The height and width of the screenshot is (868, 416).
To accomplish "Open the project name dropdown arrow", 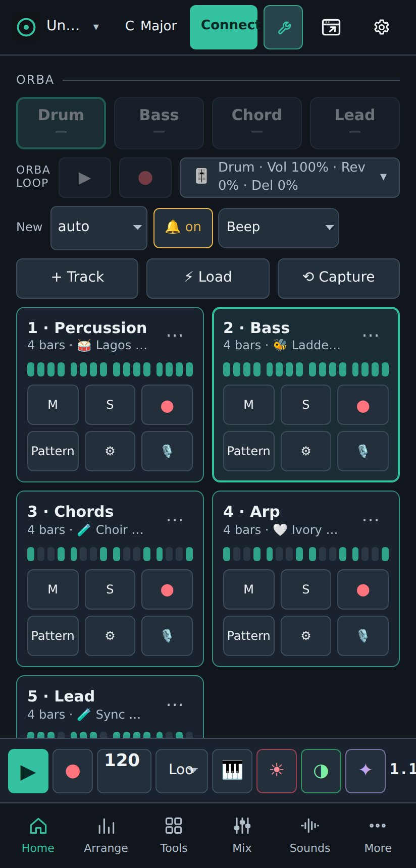I will point(96,27).
